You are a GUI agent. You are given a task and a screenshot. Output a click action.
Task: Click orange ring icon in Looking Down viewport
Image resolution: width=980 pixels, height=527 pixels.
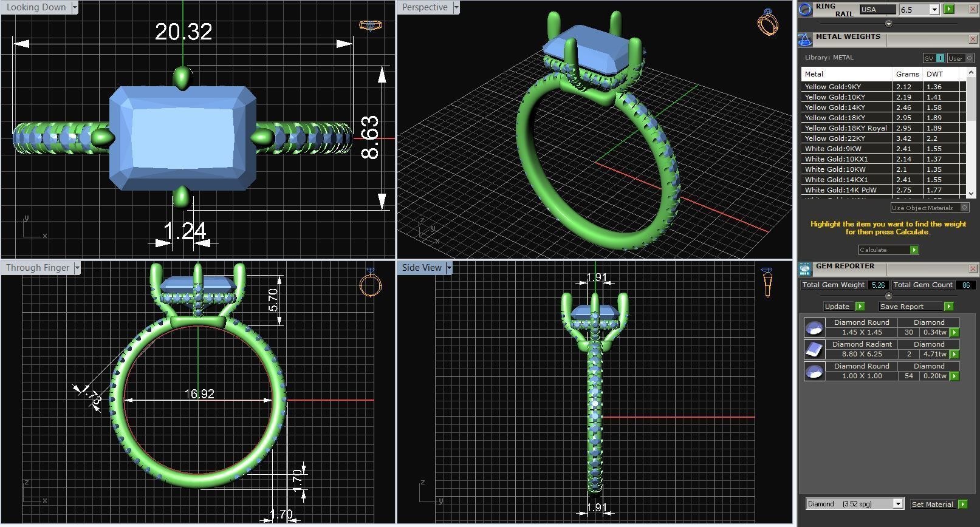[370, 25]
